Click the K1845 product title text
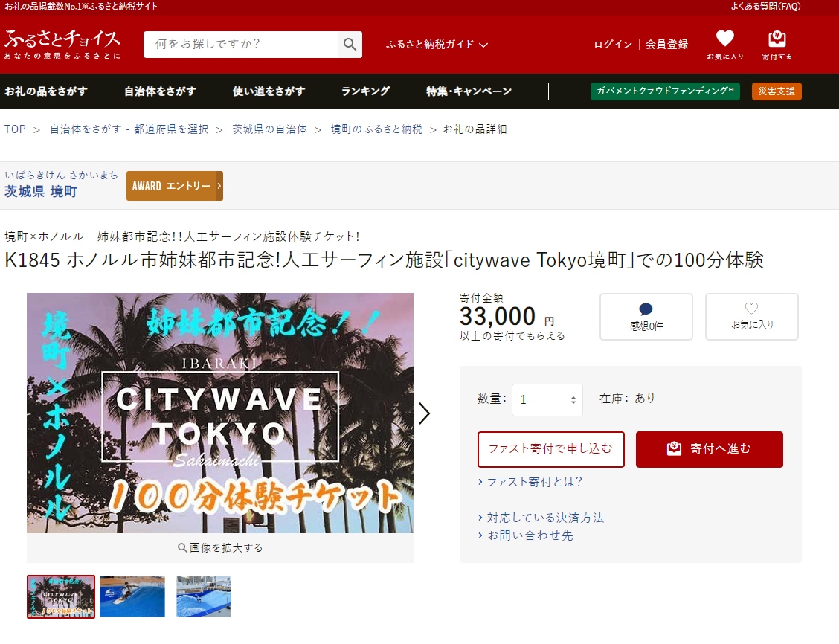Image resolution: width=839 pixels, height=644 pixels. click(x=384, y=260)
